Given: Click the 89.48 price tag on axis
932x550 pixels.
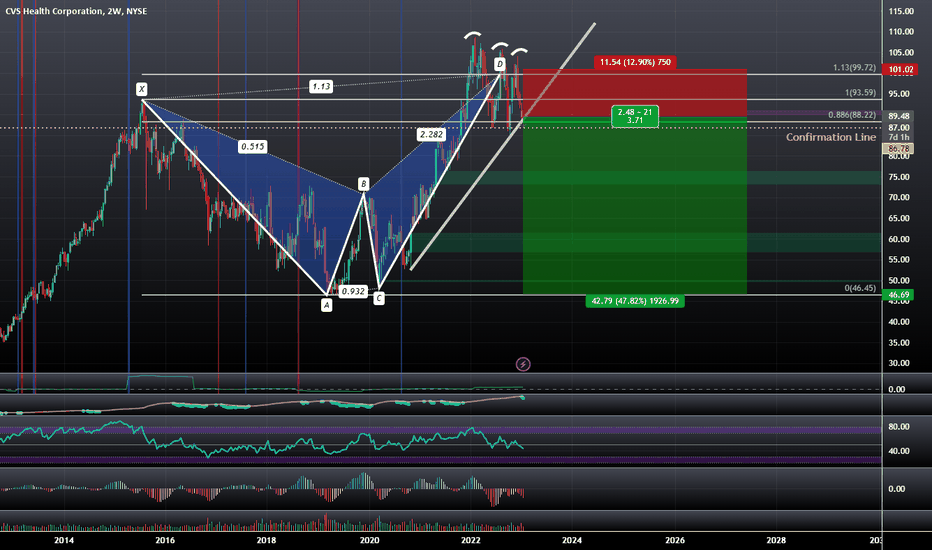Looking at the screenshot, I should click(x=899, y=116).
